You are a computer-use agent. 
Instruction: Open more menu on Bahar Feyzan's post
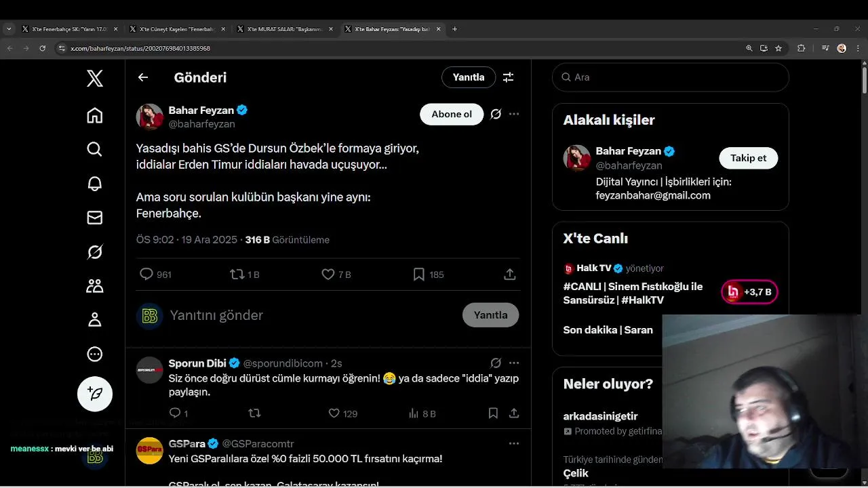514,114
